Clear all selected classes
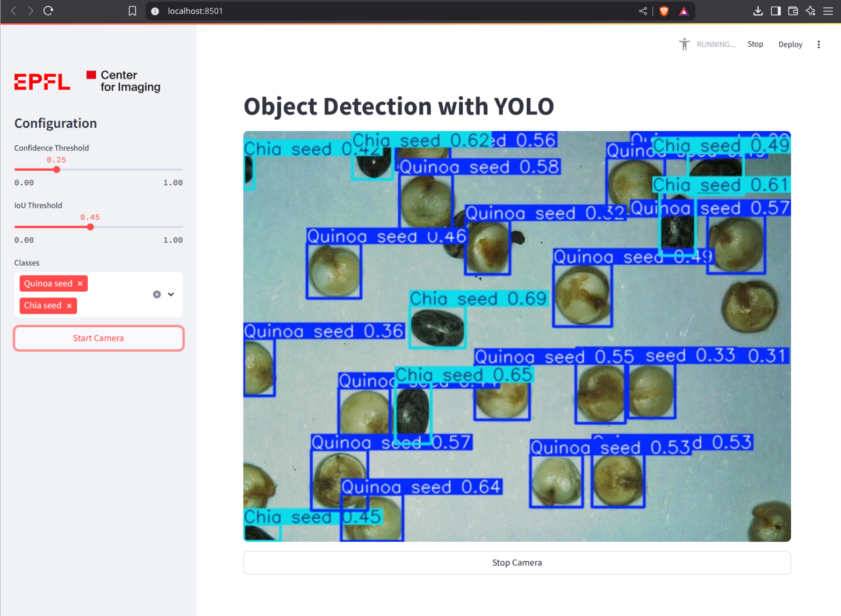The image size is (841, 616). [x=157, y=294]
